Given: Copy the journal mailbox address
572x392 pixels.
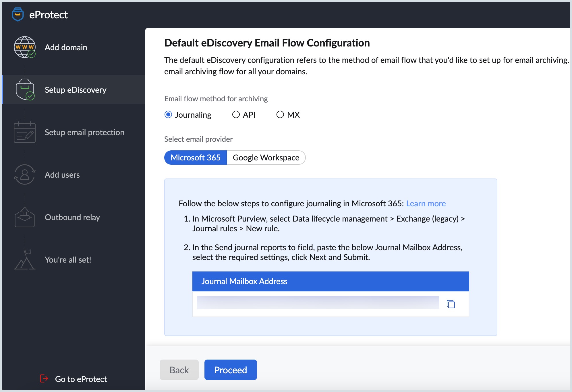Looking at the screenshot, I should (451, 304).
